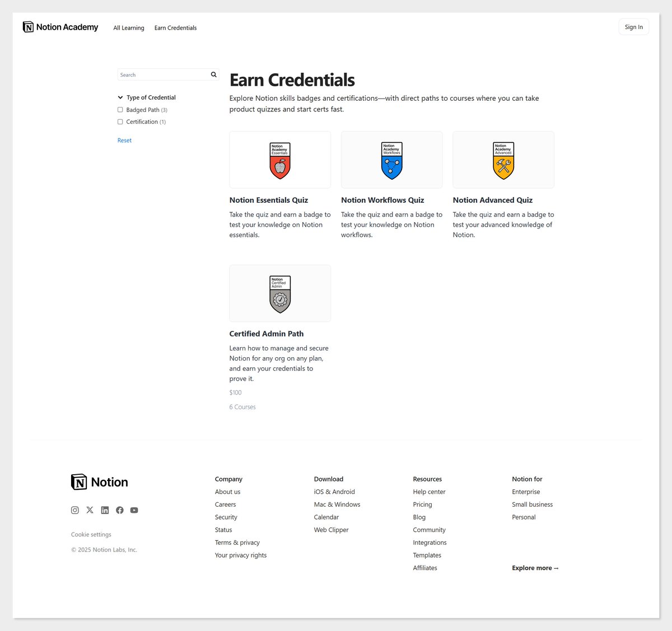Screen dimensions: 672x631
Task: Open the Earn Credentials nav item
Action: click(x=175, y=28)
